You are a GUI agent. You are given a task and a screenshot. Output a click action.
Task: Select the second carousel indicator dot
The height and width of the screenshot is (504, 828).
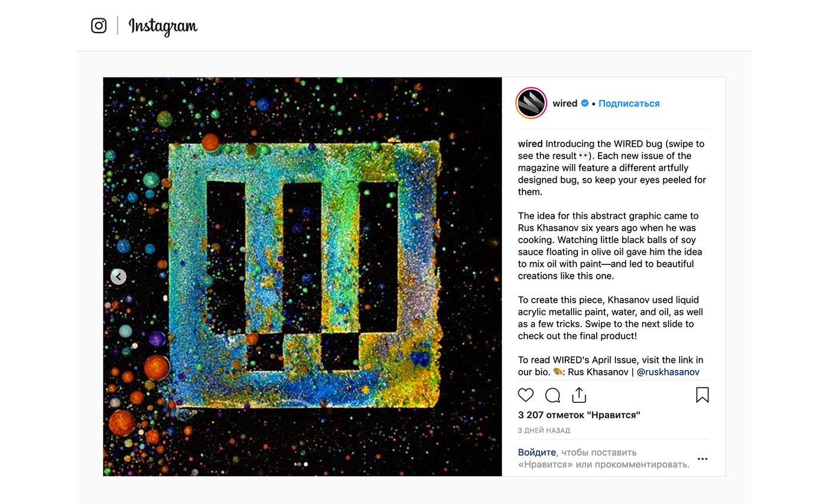point(306,464)
